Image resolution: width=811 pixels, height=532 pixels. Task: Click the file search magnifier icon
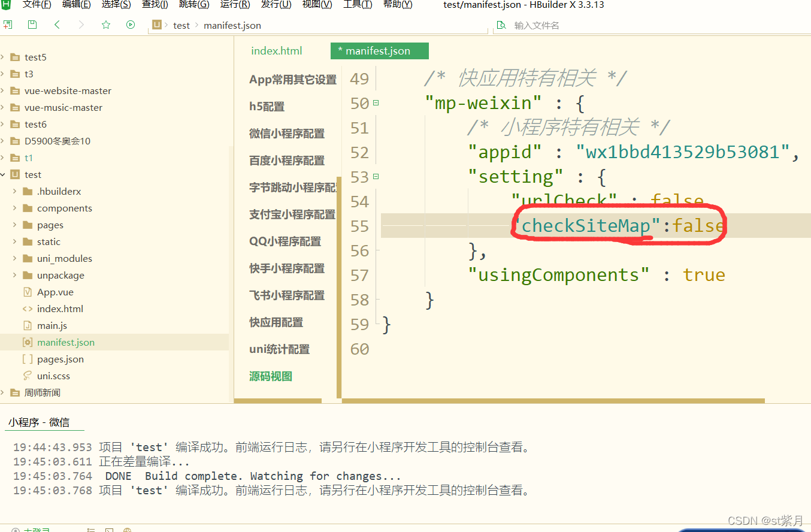click(x=501, y=25)
